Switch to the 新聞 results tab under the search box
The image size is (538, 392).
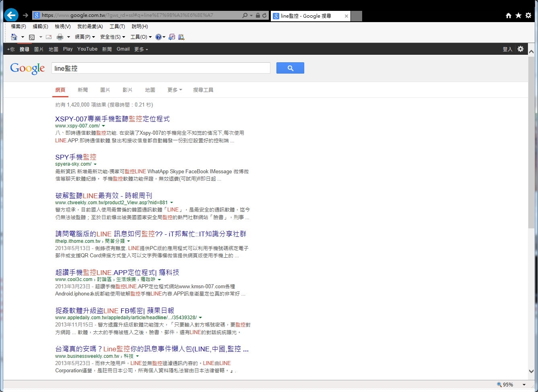point(83,90)
